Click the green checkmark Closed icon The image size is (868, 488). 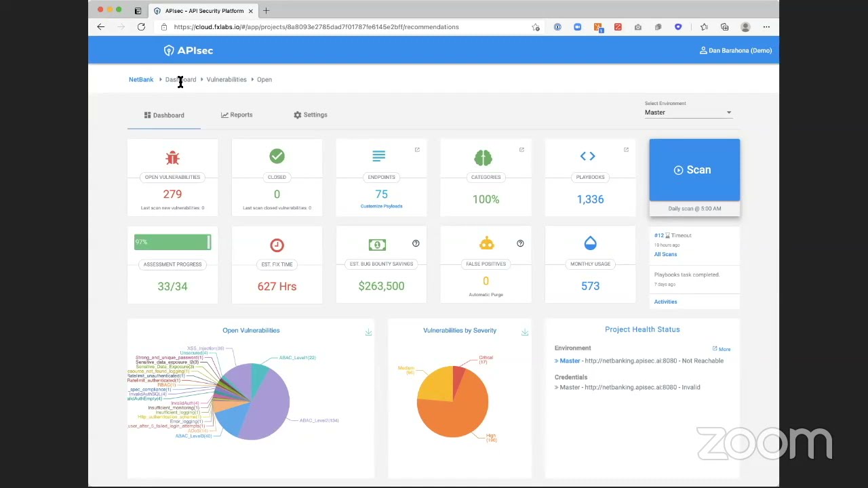coord(277,157)
